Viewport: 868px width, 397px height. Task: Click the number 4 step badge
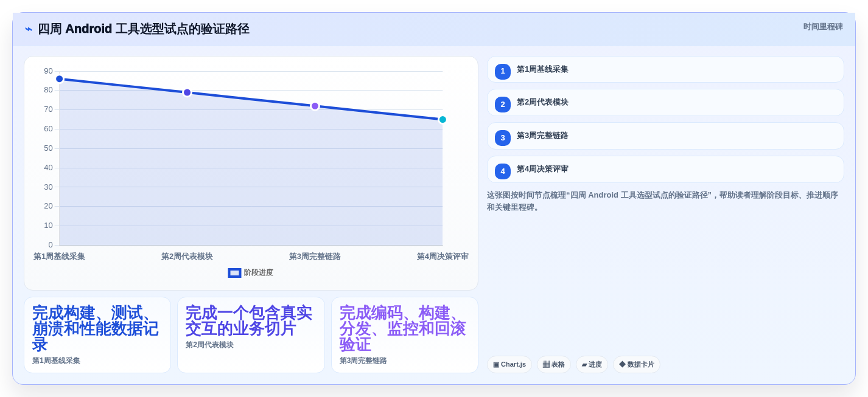click(x=503, y=171)
